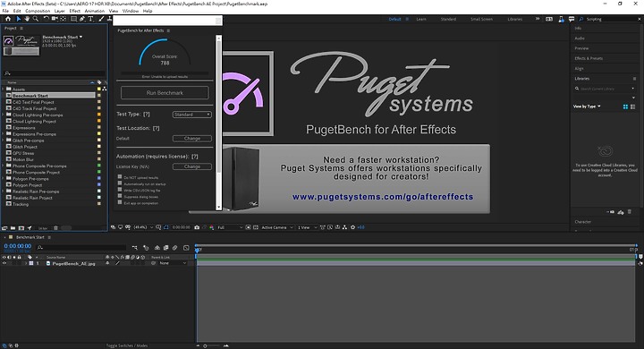644x349 pixels.
Task: Toggle the shy layers icon in timeline
Action: pyautogui.click(x=157, y=248)
